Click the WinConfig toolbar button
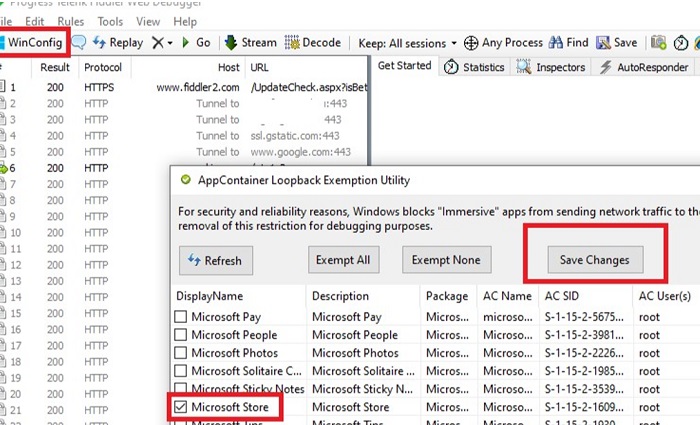This screenshot has width=700, height=425. (34, 43)
